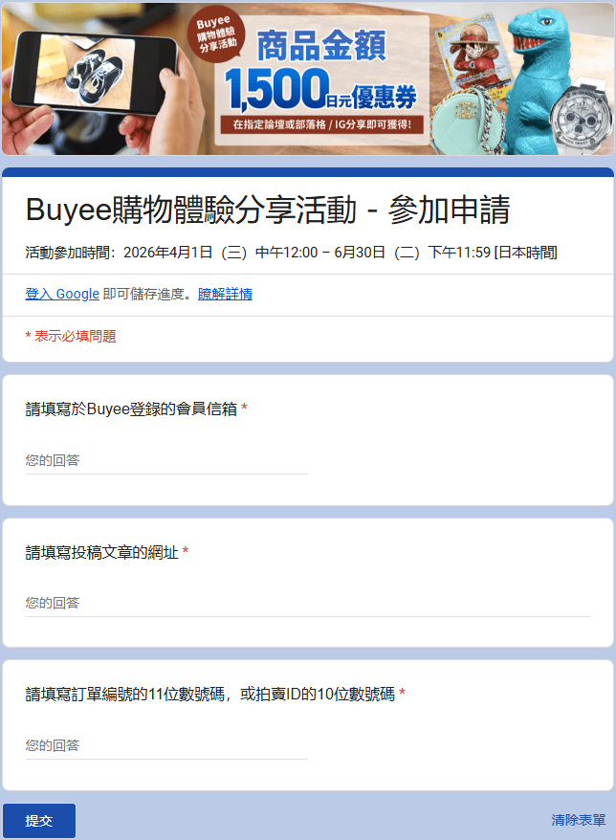The width and height of the screenshot is (616, 840).
Task: Click 清除表單 to clear the form
Action: point(579,820)
